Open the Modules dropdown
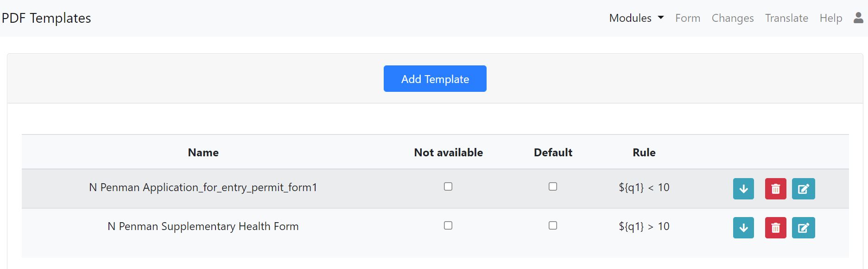Screen dimensions: 868x269 (636, 18)
